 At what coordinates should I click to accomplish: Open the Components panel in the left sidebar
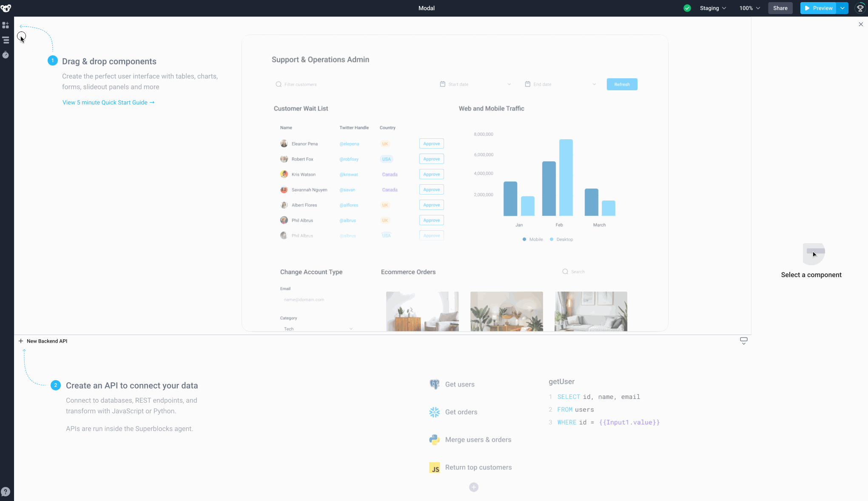point(6,25)
